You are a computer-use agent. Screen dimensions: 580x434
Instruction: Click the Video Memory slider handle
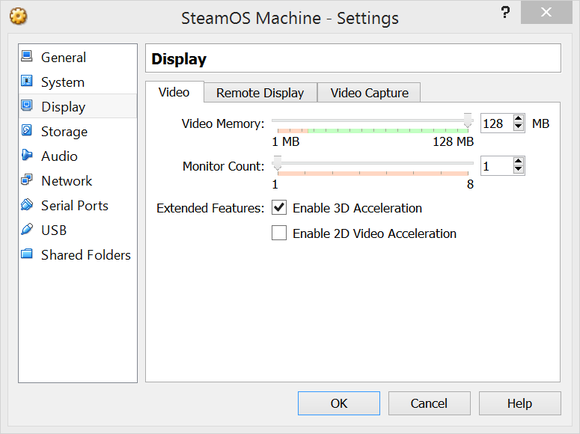(468, 121)
